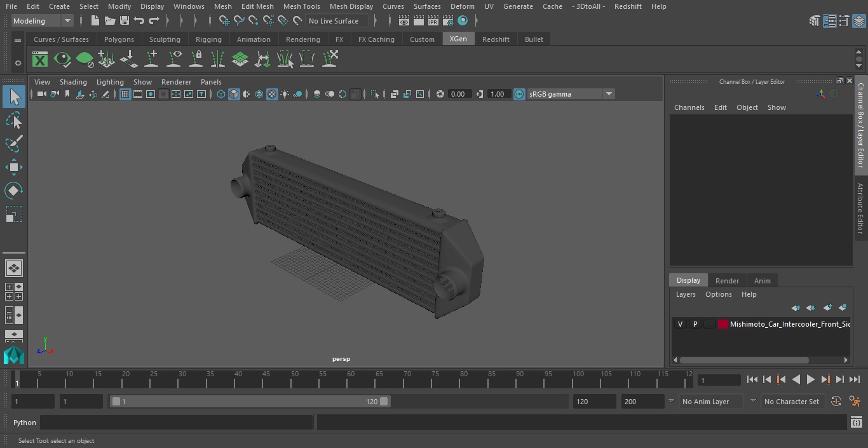The image size is (868, 448).
Task: Click the red layer color swatch
Action: (x=722, y=324)
